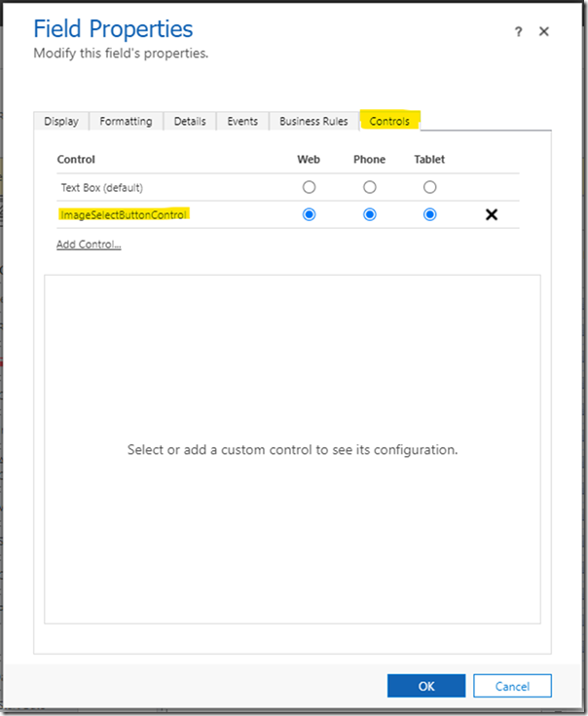Select Phone radio for ImageSelectButtonControl
The width and height of the screenshot is (588, 716).
[x=370, y=214]
